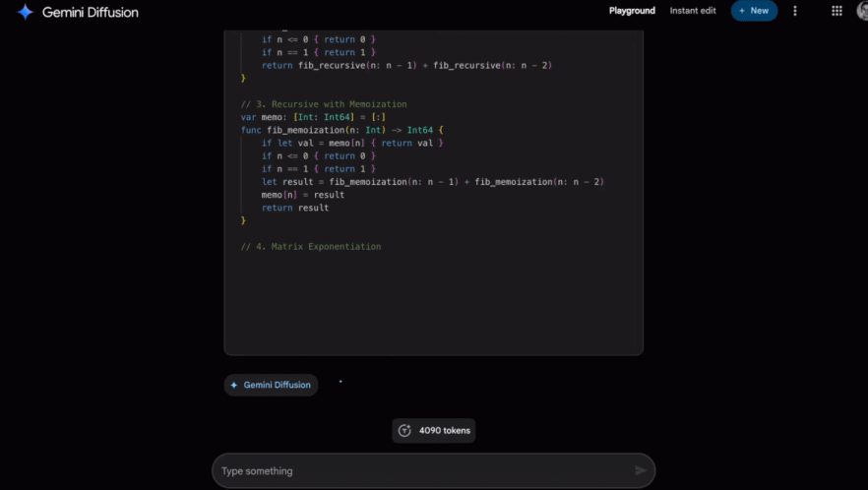Start a new chat with New button
868x490 pixels.
pos(754,11)
